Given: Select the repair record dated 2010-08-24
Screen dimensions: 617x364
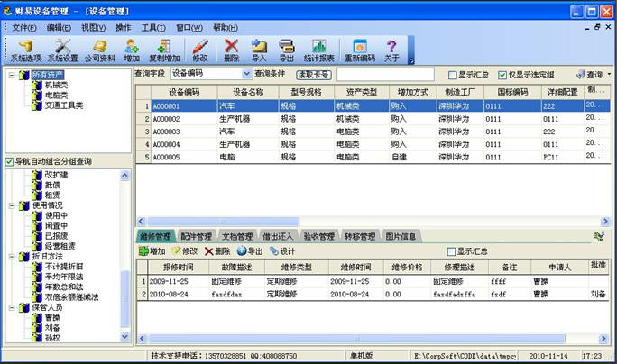Looking at the screenshot, I should pyautogui.click(x=373, y=294).
